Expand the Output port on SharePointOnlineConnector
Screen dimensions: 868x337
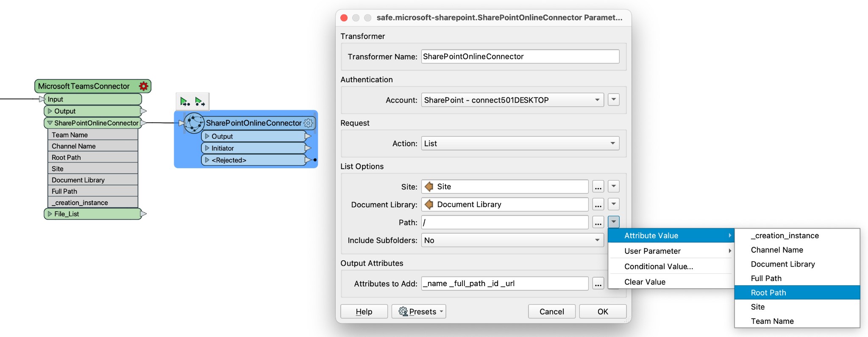click(x=207, y=136)
